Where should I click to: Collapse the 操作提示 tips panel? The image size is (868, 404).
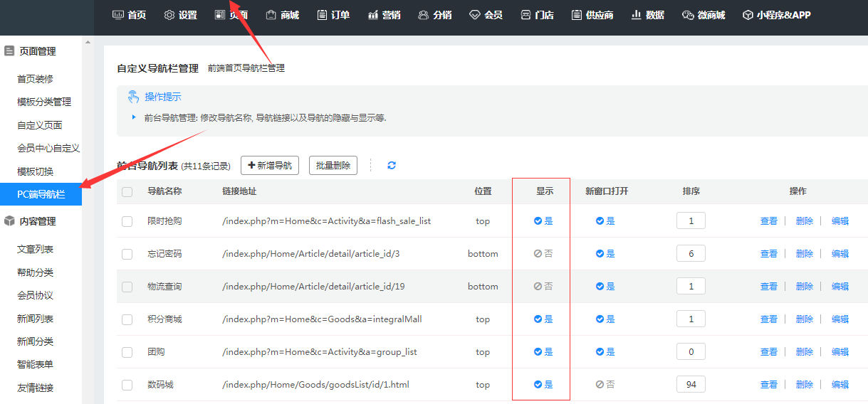click(x=155, y=97)
